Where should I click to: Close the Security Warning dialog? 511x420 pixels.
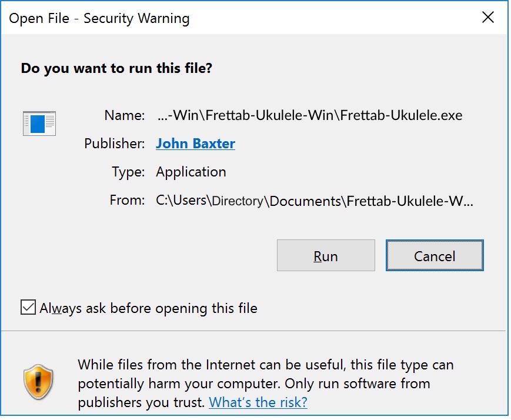click(487, 18)
